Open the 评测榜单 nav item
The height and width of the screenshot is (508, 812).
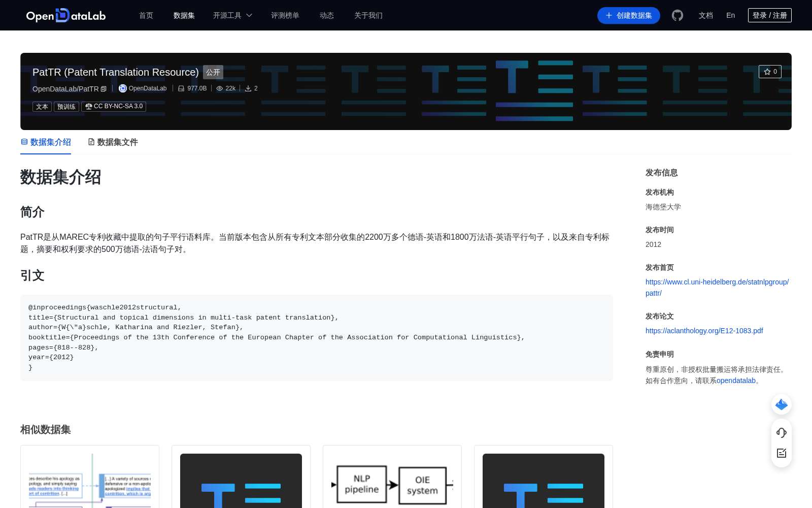point(285,15)
